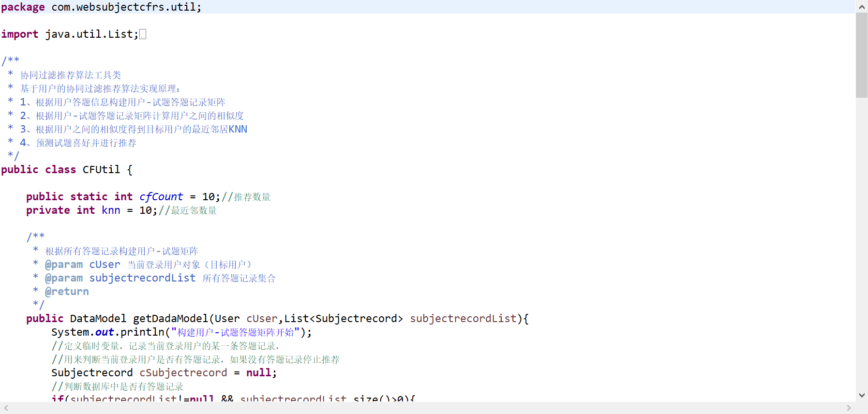Image resolution: width=868 pixels, height=414 pixels.
Task: Click the subjectrecordList parameter in method signature
Action: 464,319
